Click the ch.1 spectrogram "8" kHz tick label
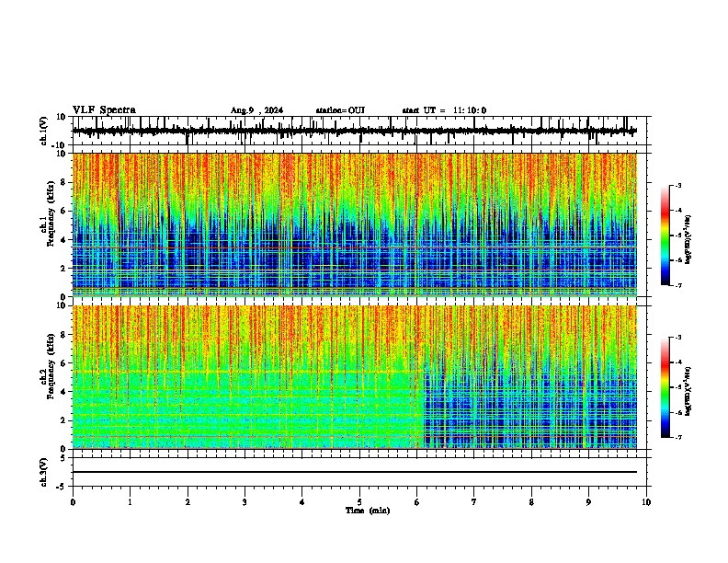The height and width of the screenshot is (563, 728). tap(64, 182)
